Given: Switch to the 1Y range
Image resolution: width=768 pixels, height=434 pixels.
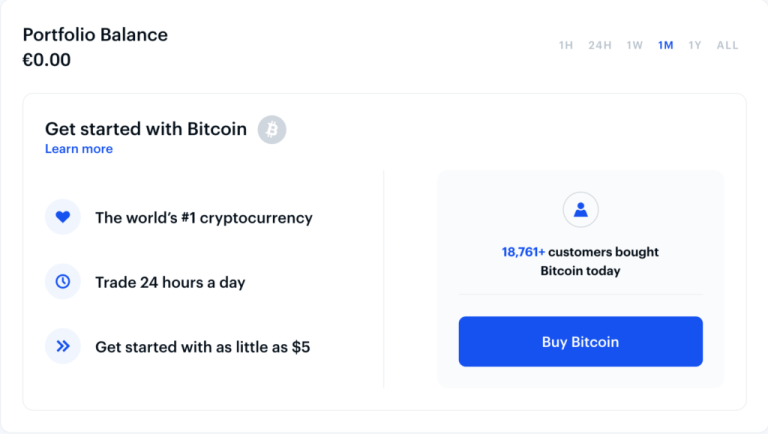Looking at the screenshot, I should pos(695,46).
